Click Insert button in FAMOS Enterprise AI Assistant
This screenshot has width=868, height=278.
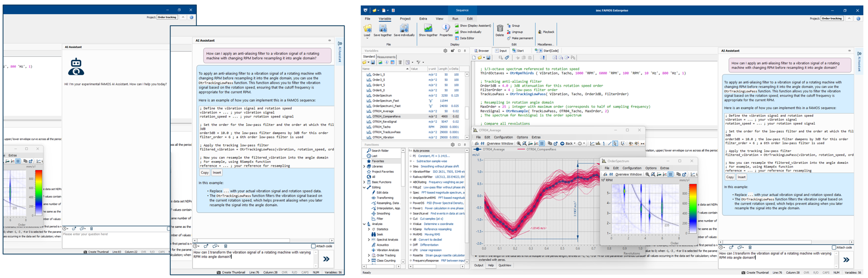click(x=742, y=177)
